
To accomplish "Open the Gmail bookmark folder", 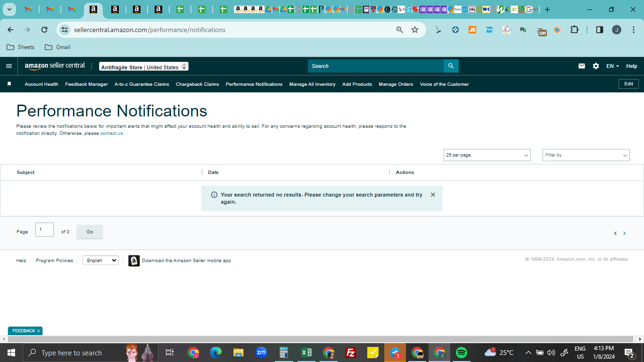I will 58,47.
